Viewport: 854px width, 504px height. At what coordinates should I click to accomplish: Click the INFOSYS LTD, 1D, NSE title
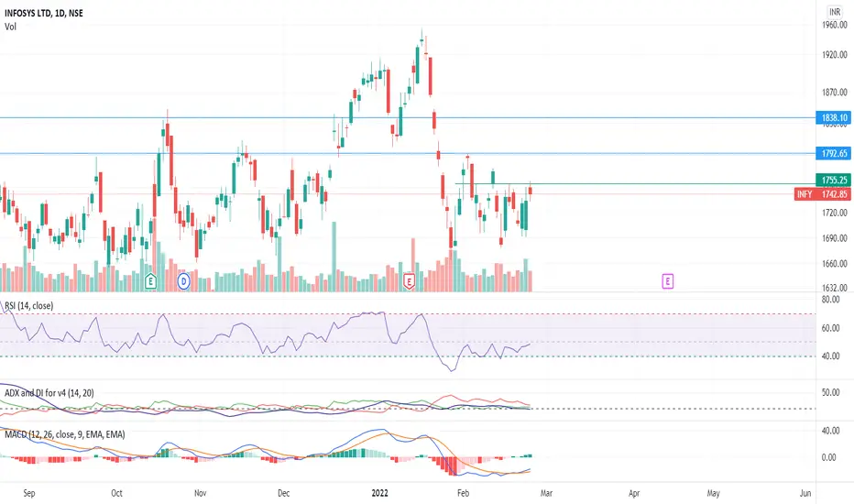pos(44,13)
